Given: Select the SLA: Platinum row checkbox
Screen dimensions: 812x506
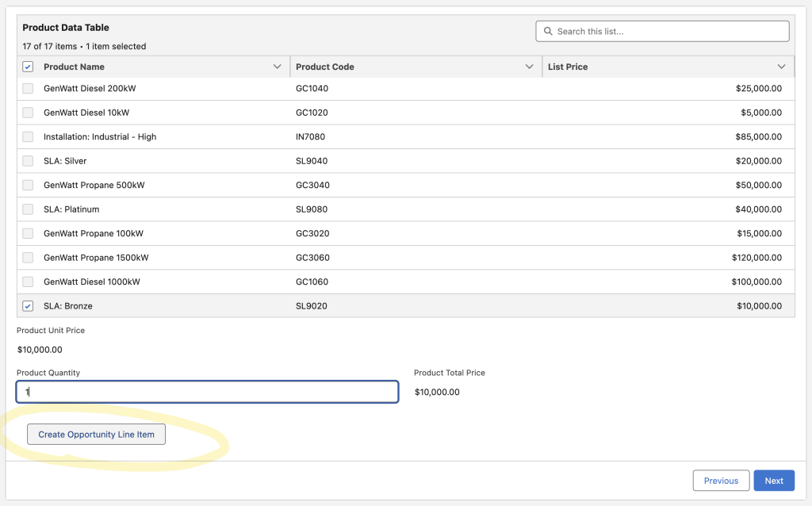Looking at the screenshot, I should [28, 209].
